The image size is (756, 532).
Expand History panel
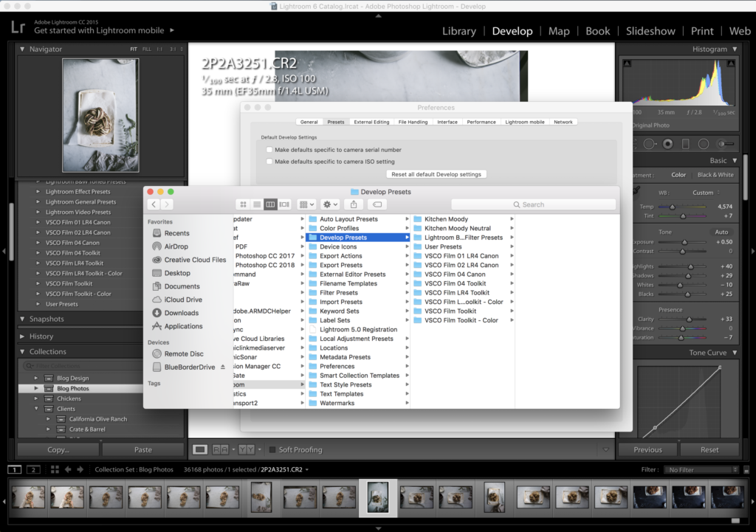[22, 336]
